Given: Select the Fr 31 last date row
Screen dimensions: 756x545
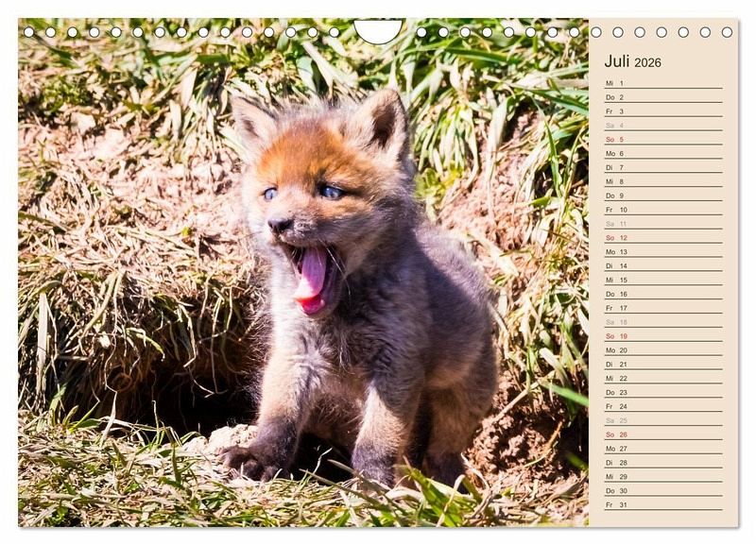Looking at the screenshot, I should pos(661,504).
